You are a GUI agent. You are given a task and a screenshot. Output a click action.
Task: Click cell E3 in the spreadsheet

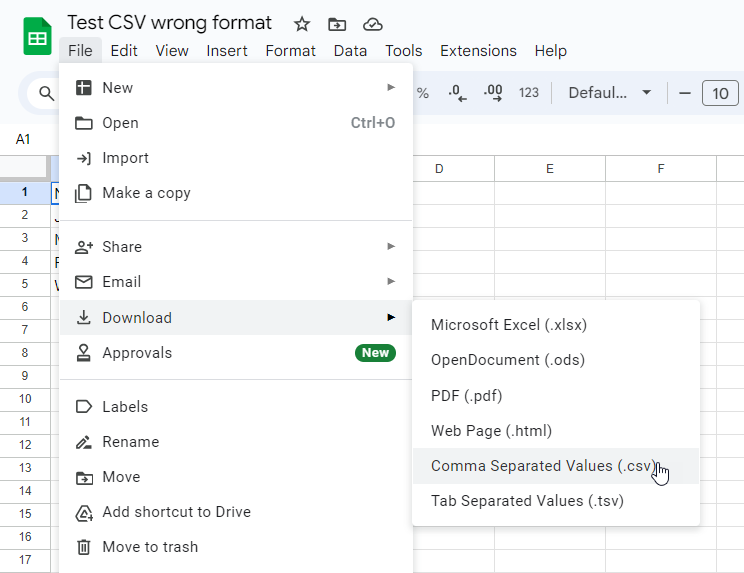[x=550, y=239]
